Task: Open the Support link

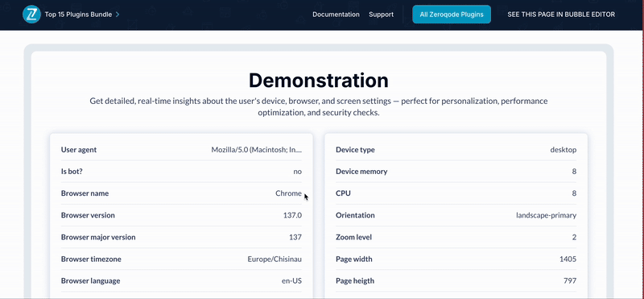Action: pos(381,15)
